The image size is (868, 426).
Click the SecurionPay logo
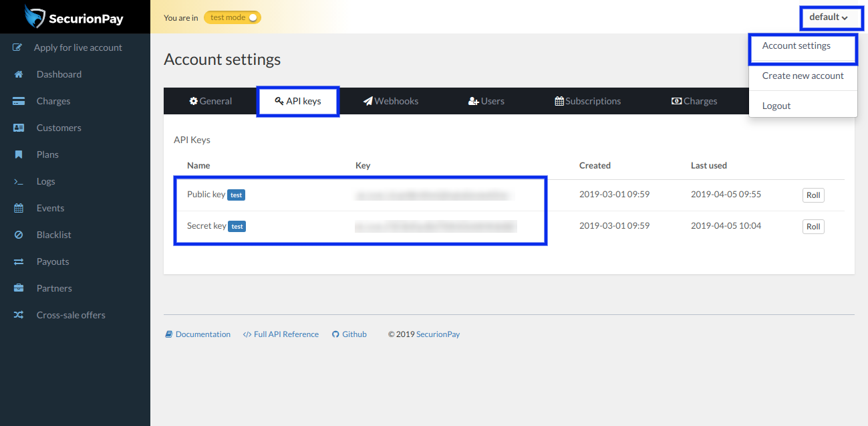(x=74, y=17)
